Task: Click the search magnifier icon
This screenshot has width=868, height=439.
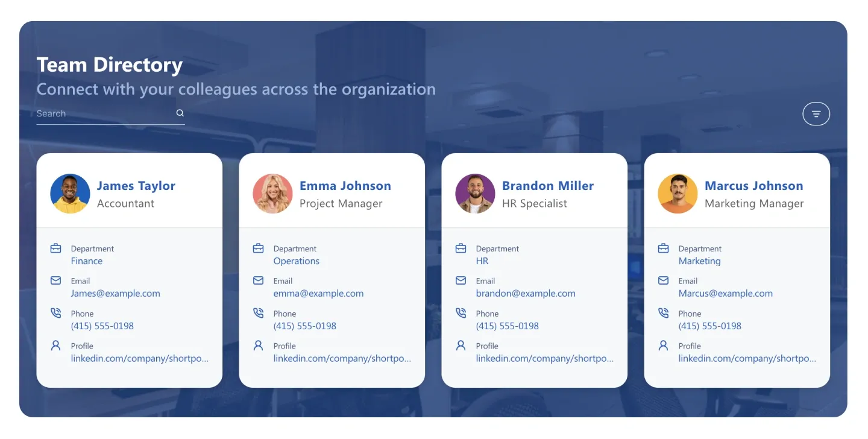Action: 180,113
